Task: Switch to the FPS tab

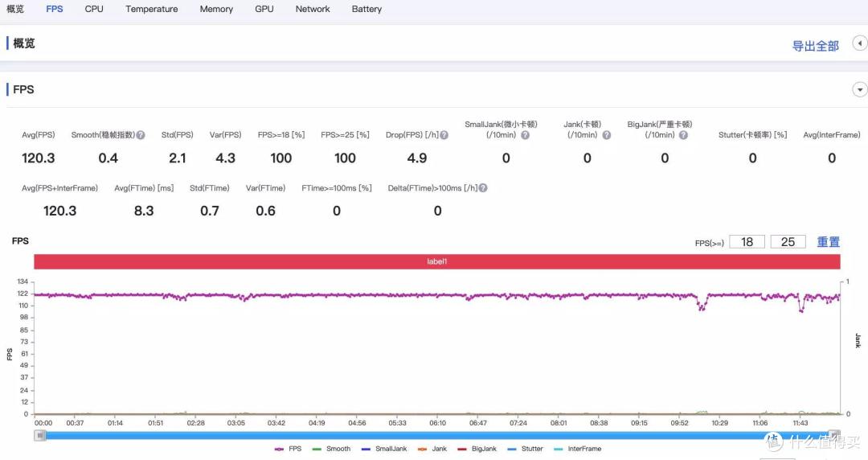Action: pyautogui.click(x=55, y=9)
